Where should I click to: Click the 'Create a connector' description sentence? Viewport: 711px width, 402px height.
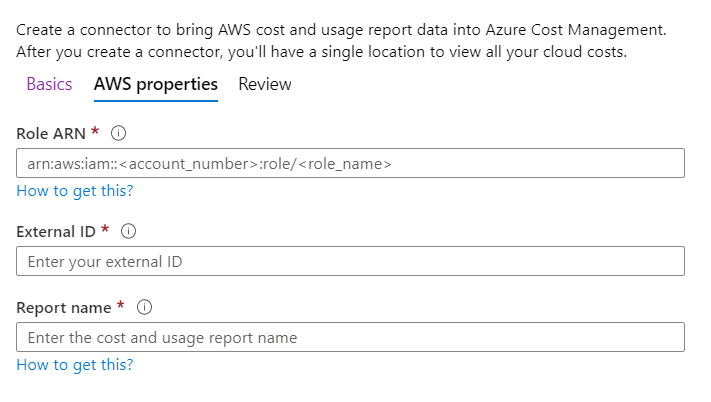tap(341, 30)
